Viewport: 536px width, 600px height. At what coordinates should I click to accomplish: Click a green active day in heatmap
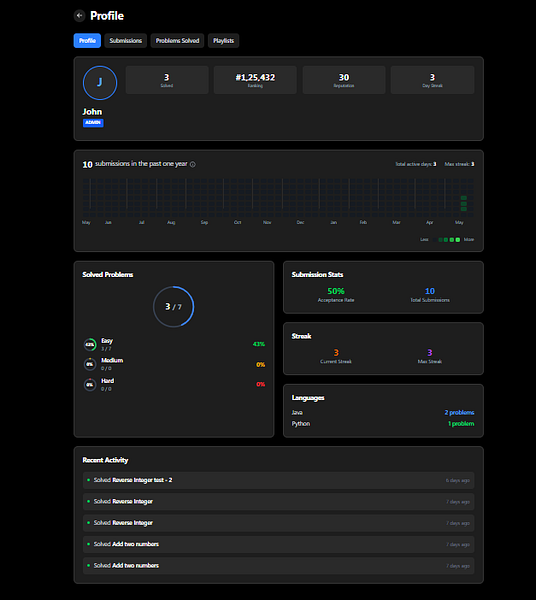coord(464,198)
